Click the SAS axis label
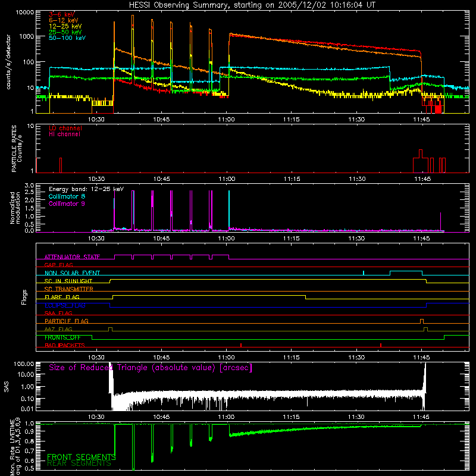 point(7,386)
